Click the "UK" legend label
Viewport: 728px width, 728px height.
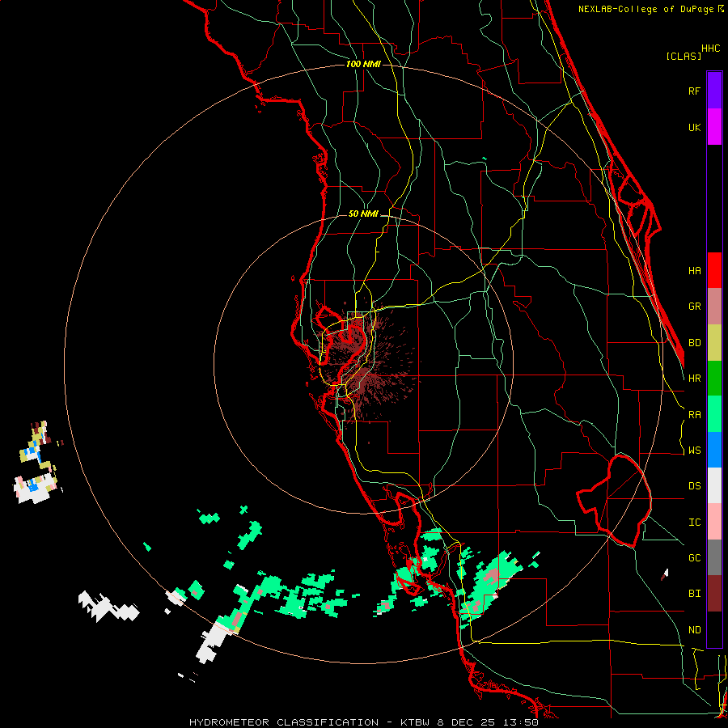(694, 128)
